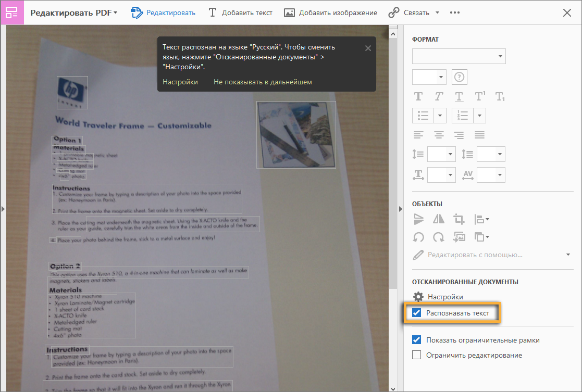Uncheck the Распознавать текст checkbox
This screenshot has height=392, width=582.
(417, 313)
